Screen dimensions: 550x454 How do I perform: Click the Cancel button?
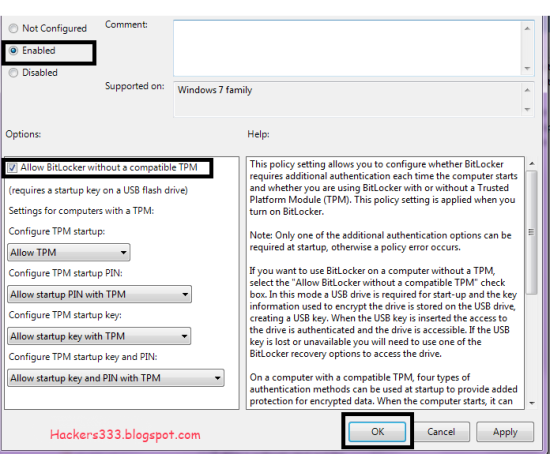tap(441, 432)
